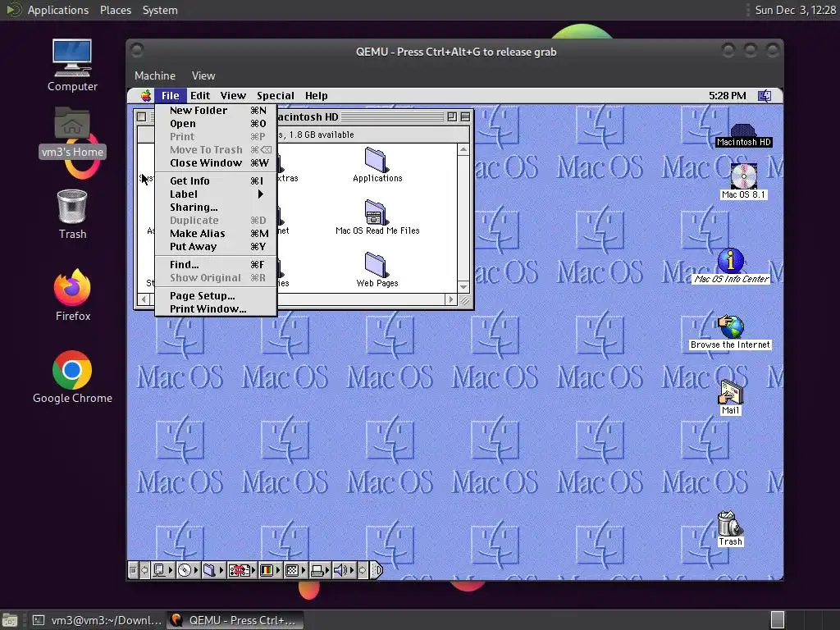Open the File Sharing Control Strip module
840x630 pixels.
(x=213, y=570)
